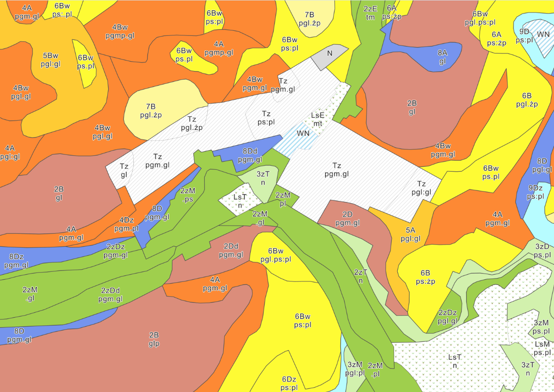Click the 8A gl blue polygon
The height and width of the screenshot is (392, 554).
(x=442, y=57)
